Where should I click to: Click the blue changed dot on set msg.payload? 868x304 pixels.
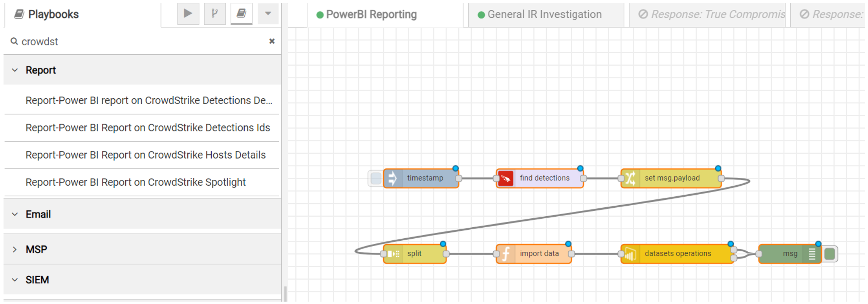(x=718, y=168)
